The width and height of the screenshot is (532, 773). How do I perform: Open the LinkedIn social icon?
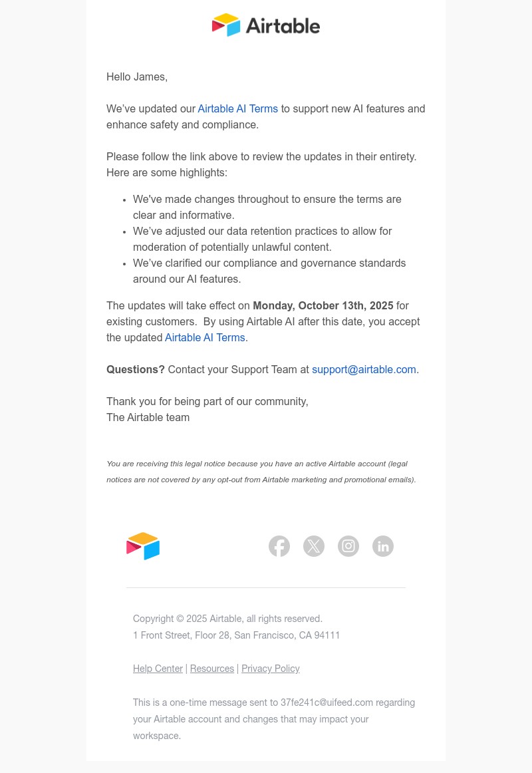[x=383, y=546]
